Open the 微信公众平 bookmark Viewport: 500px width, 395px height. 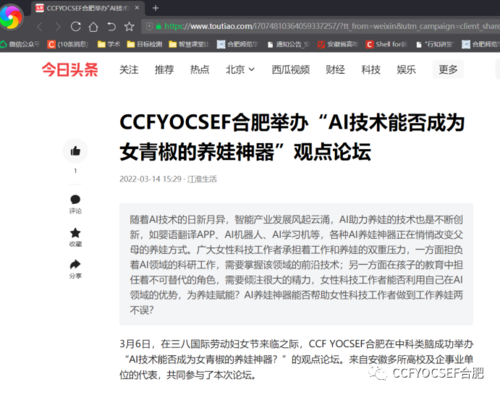click(20, 44)
